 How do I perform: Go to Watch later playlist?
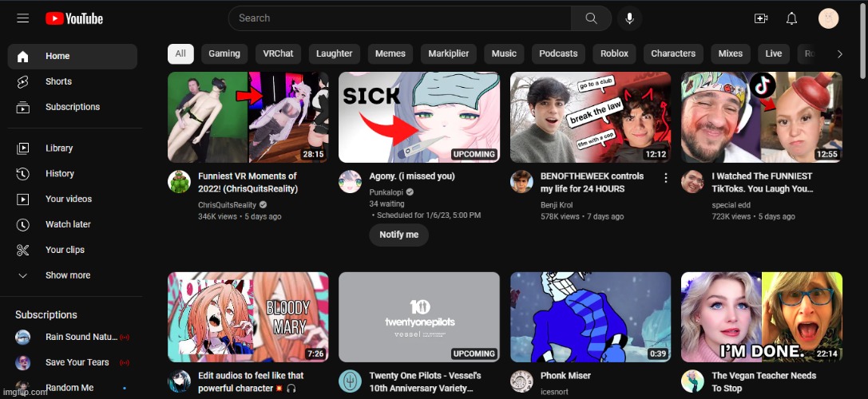click(x=68, y=224)
